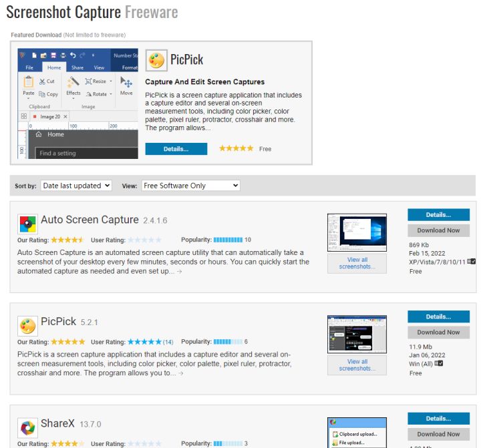This screenshot has width=481, height=448.
Task: Click the '11.9 Mb' file size
Action: point(421,347)
